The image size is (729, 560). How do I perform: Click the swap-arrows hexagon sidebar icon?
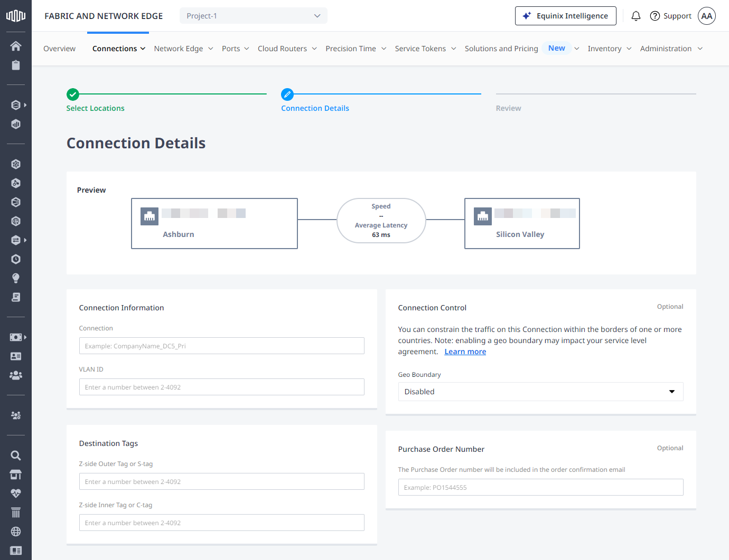[16, 240]
